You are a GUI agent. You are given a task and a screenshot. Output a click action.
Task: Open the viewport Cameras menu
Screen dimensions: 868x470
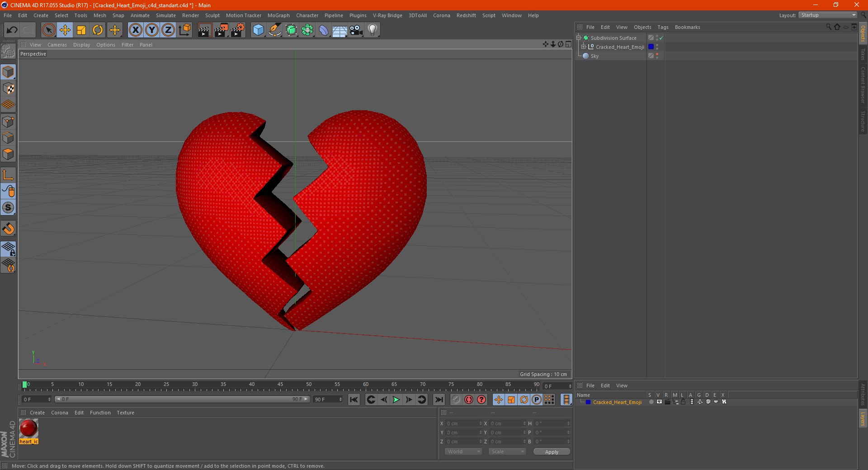click(x=57, y=45)
